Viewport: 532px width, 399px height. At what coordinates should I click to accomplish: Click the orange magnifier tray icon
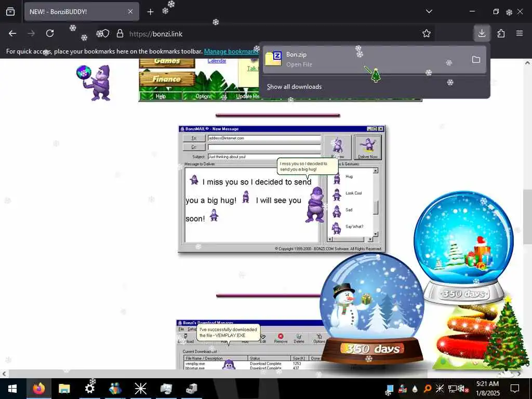coord(427,389)
